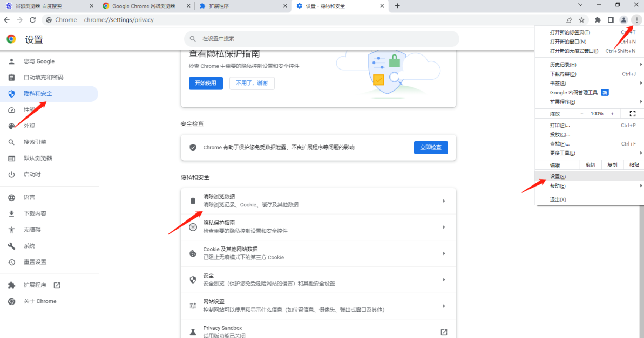Expand Cookie 及其他网站数据 row arrow
Screen dimensions: 644x338
[x=444, y=253]
